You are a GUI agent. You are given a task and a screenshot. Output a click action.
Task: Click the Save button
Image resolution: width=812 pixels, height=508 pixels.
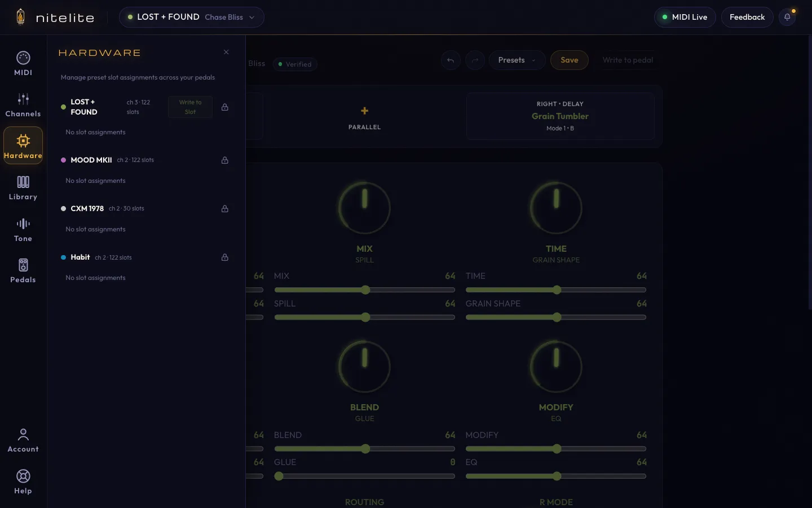[x=570, y=60]
